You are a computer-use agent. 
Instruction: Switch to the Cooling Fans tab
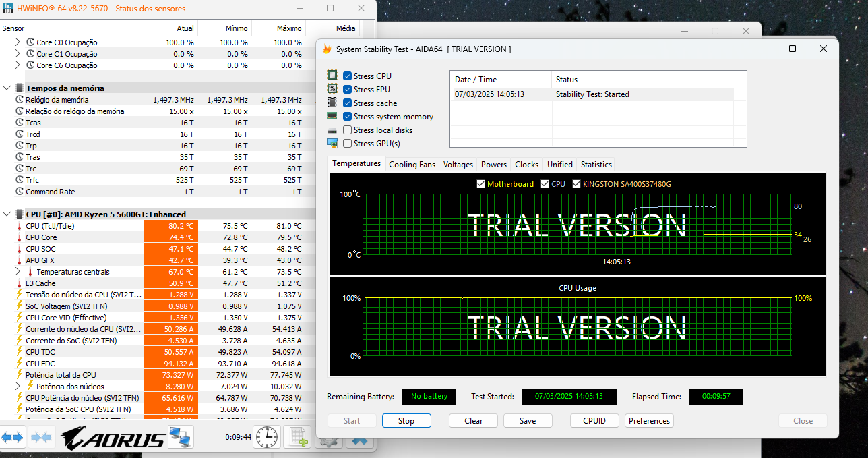coord(412,165)
